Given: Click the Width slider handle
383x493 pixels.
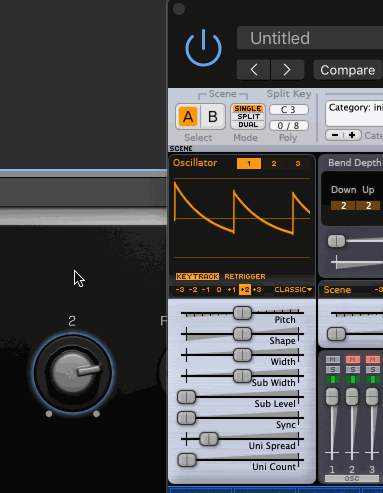Looking at the screenshot, I should pyautogui.click(x=242, y=355).
